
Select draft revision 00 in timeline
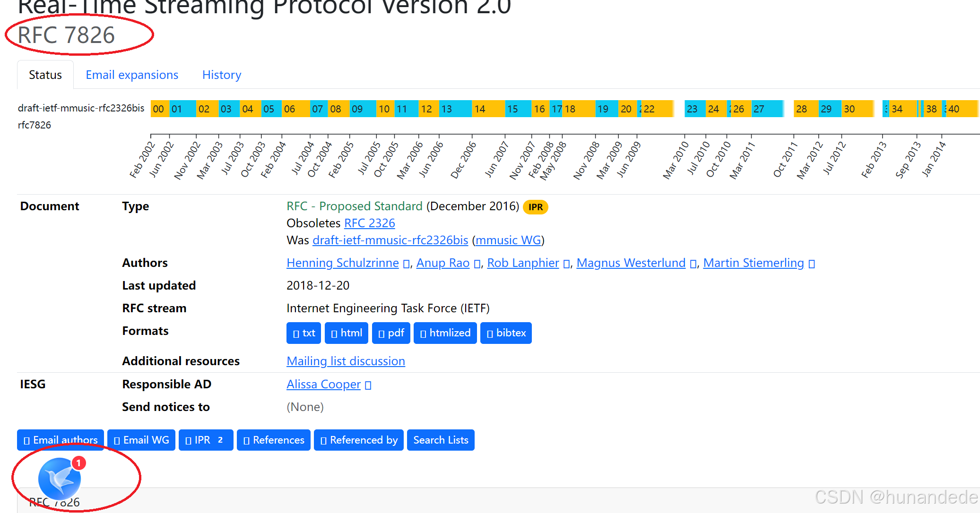[159, 109]
